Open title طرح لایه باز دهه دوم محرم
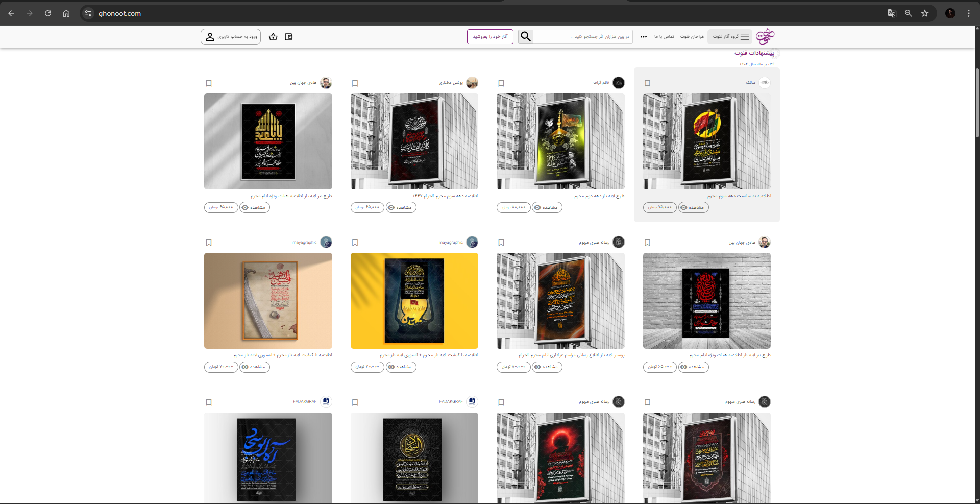This screenshot has width=980, height=504. pos(599,196)
